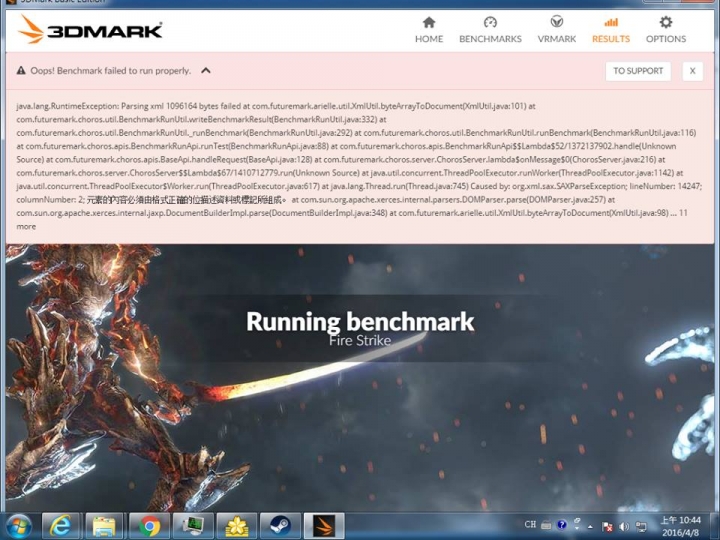The width and height of the screenshot is (720, 540).
Task: Click the blue help question mark icon
Action: coord(562,524)
